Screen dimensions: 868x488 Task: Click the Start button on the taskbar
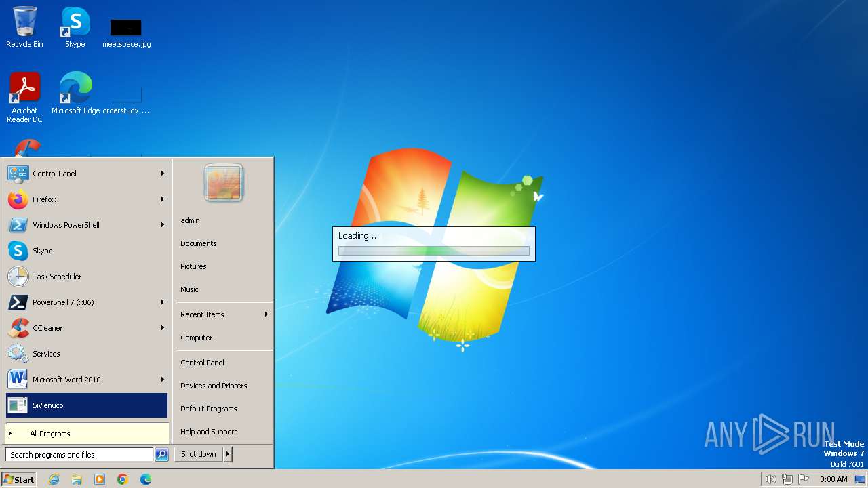coord(19,479)
